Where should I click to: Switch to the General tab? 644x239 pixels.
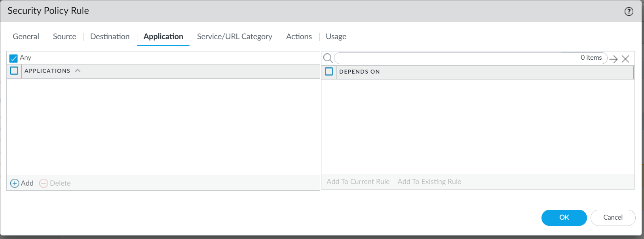click(x=26, y=36)
